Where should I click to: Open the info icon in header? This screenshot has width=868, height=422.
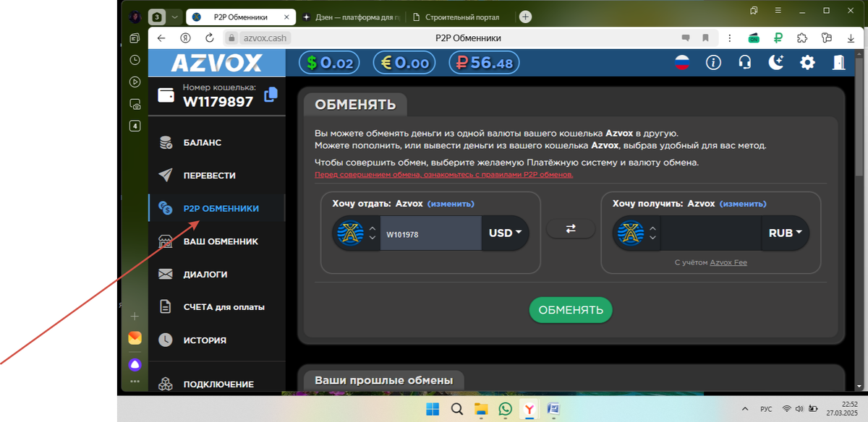pyautogui.click(x=714, y=63)
